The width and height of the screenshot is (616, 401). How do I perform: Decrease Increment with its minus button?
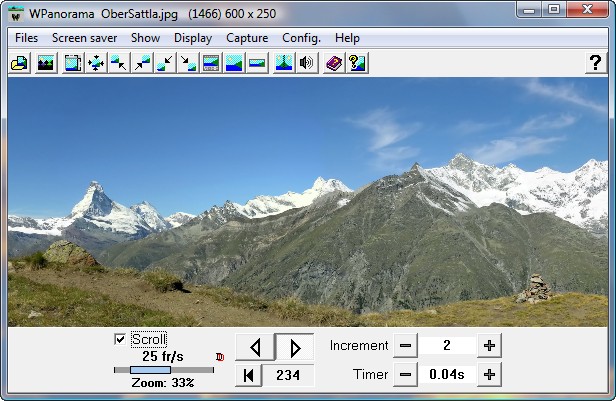(x=405, y=346)
